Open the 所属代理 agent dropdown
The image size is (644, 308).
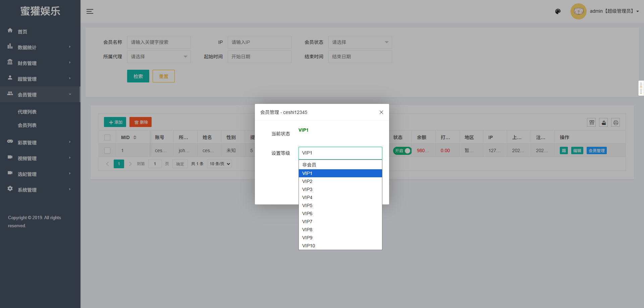pos(159,56)
